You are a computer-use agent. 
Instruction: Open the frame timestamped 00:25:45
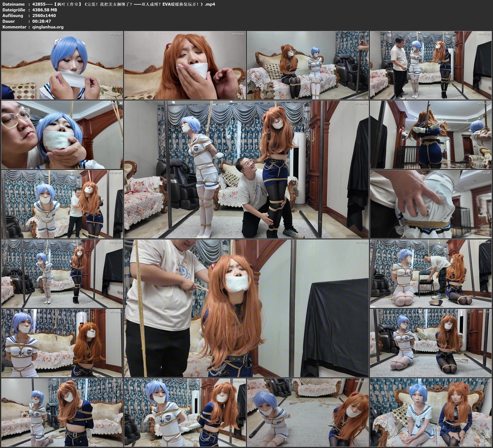[x=308, y=412]
